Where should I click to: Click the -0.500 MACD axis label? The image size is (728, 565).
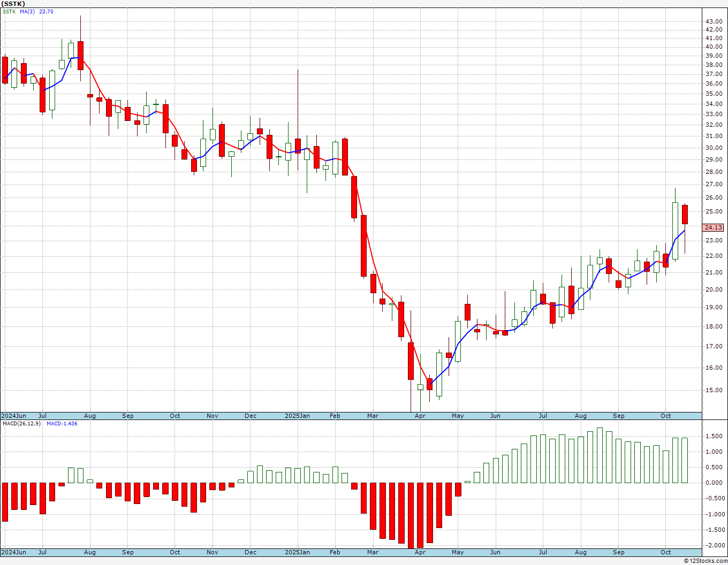(x=714, y=498)
